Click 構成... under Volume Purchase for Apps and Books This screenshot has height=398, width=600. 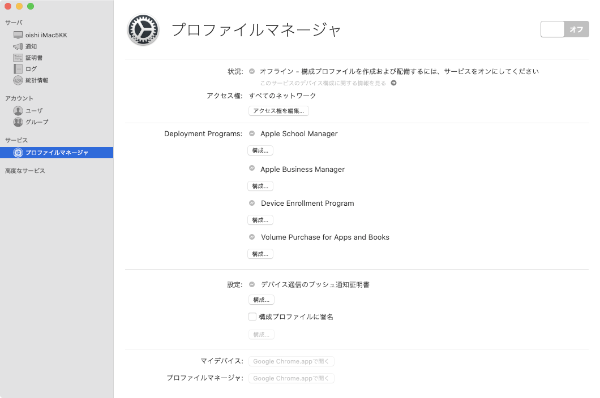coord(261,254)
